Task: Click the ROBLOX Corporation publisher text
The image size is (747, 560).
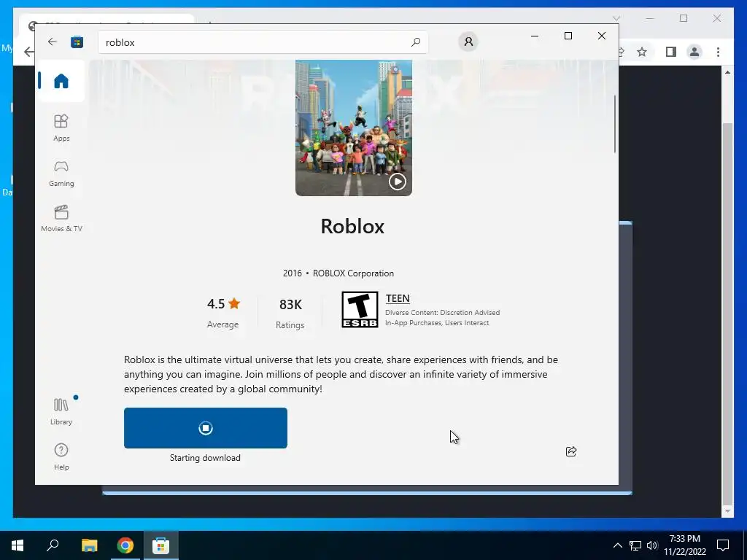Action: 353,273
